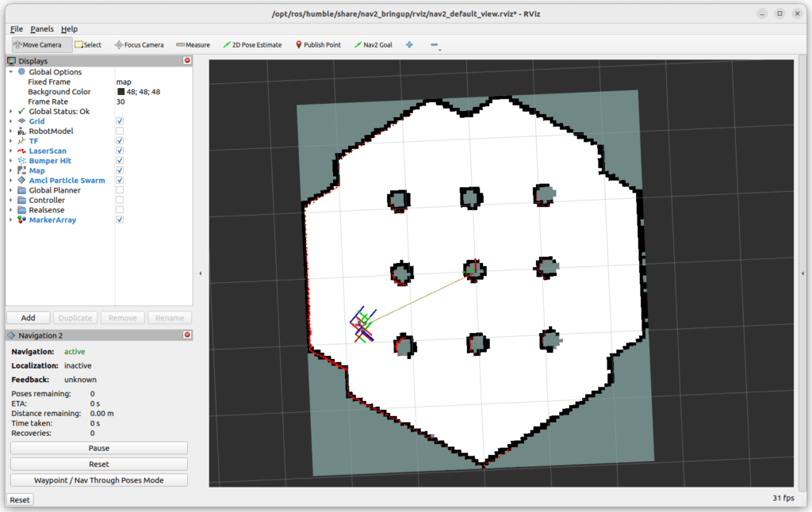This screenshot has height=512, width=812.
Task: Expand the Global Planner group
Action: click(x=11, y=190)
